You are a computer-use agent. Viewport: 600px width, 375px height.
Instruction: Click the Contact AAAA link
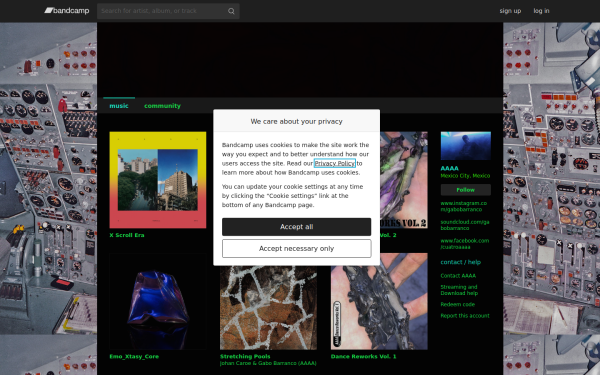(x=458, y=276)
